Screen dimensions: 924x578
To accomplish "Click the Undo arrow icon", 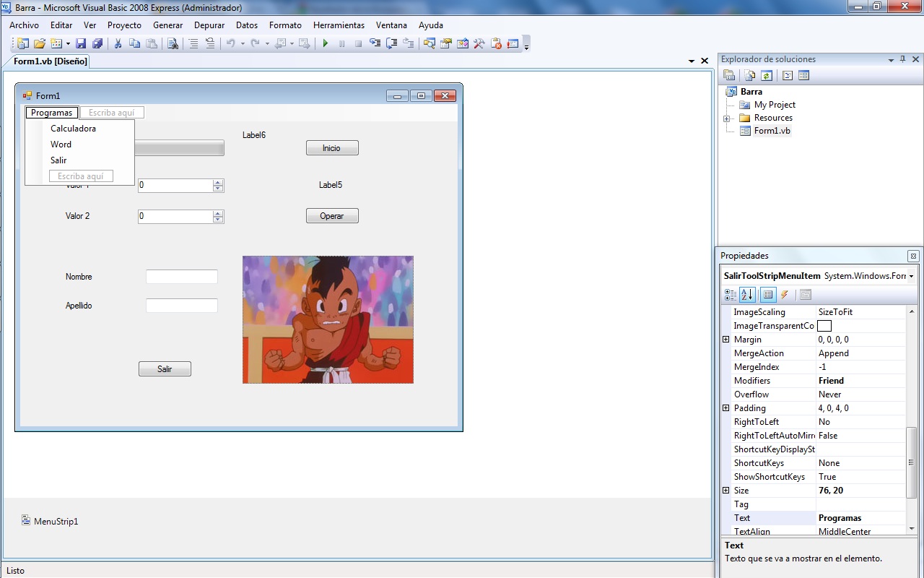I will [x=231, y=43].
